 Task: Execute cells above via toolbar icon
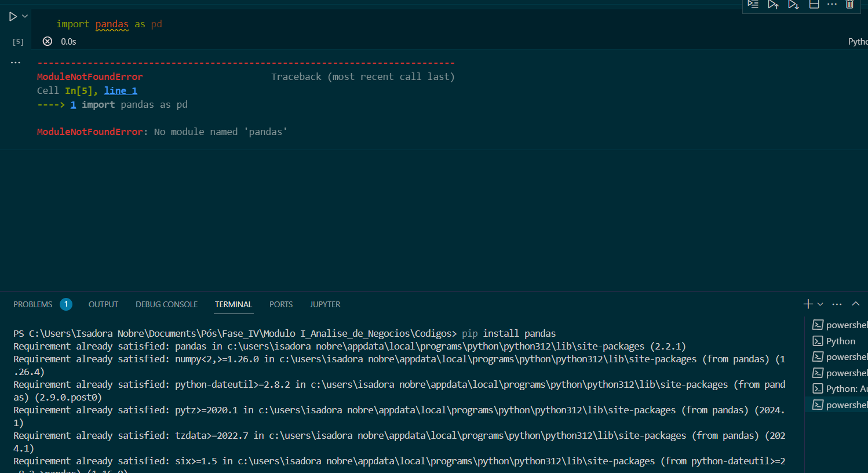pos(773,5)
